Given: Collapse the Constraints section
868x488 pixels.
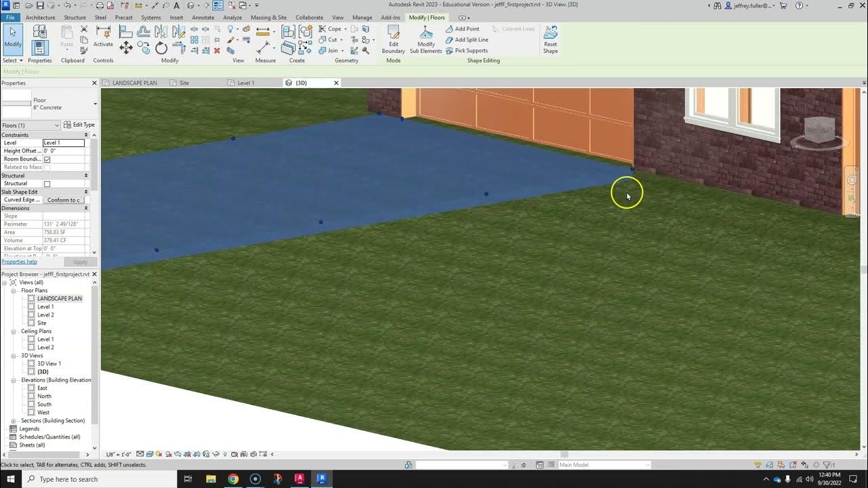Looking at the screenshot, I should point(86,135).
